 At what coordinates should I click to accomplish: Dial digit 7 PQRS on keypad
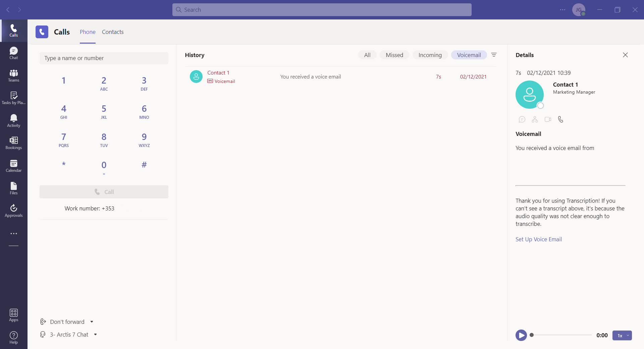[x=64, y=140]
